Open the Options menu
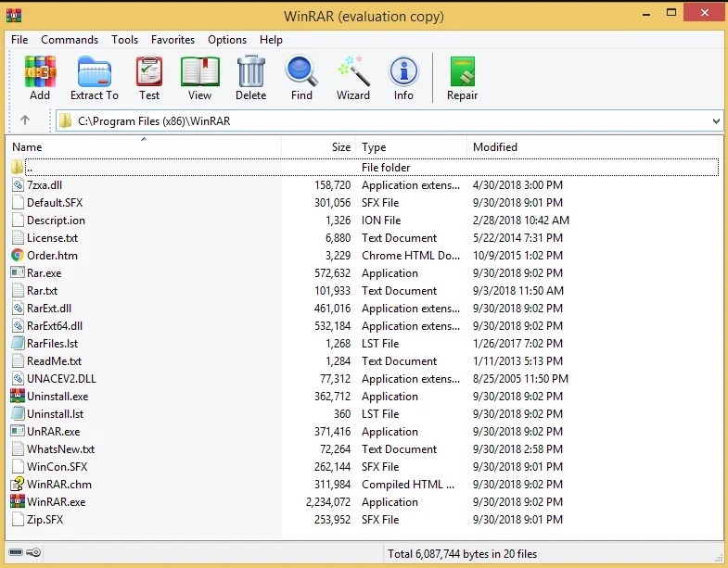 pos(227,40)
